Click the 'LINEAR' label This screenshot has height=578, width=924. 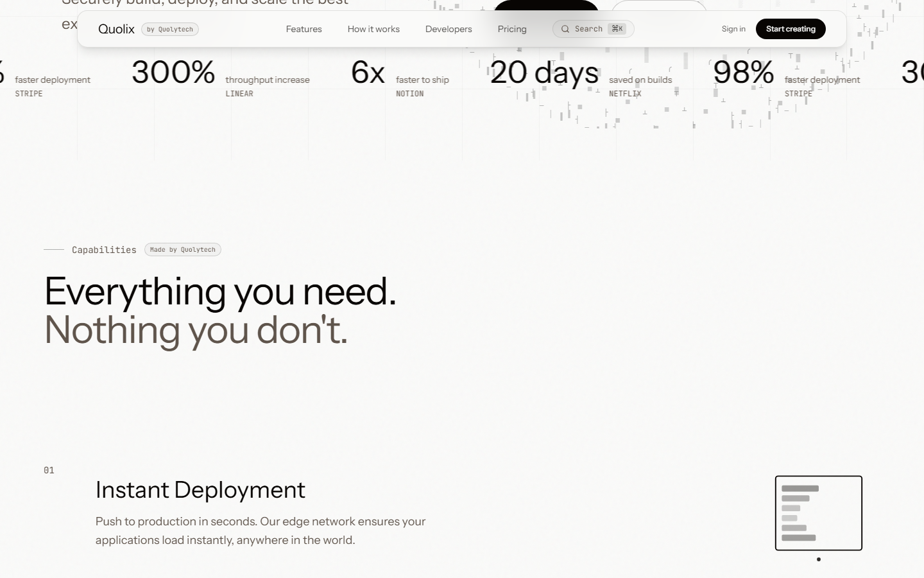(239, 94)
